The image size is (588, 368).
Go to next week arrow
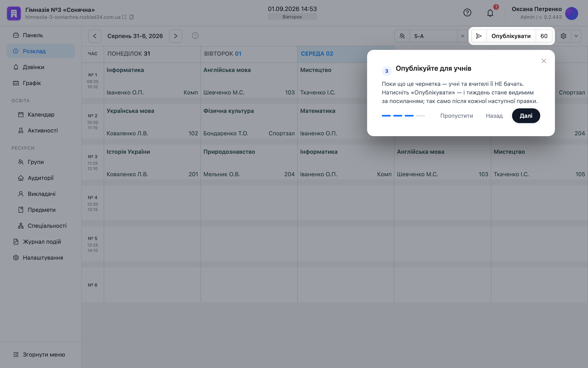[x=175, y=36]
